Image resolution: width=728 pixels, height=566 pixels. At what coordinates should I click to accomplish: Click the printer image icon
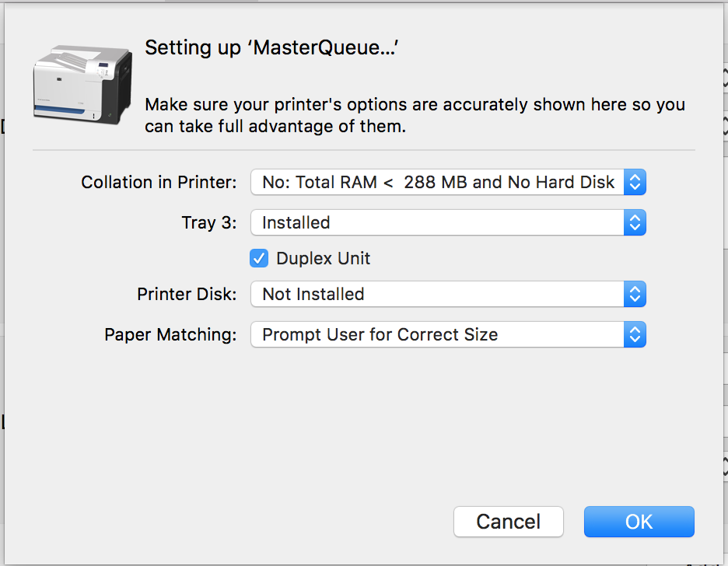82,85
